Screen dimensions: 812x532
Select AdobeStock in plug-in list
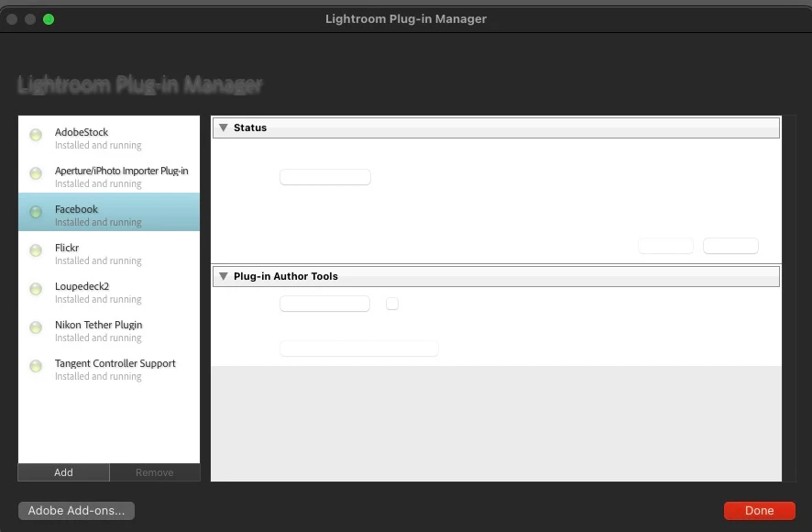[x=109, y=138]
